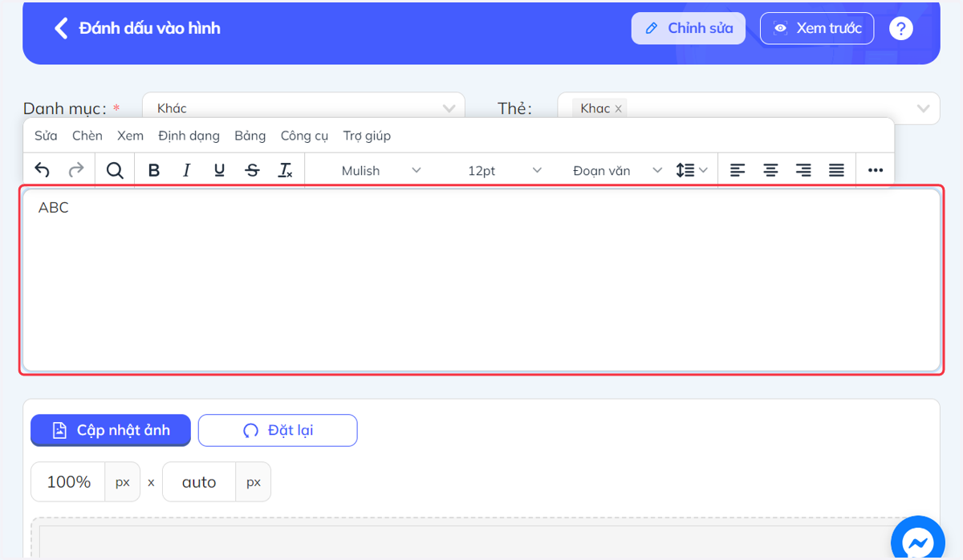Viewport: 963px width, 560px height.
Task: Expand the Thẻ tag dropdown arrow
Action: click(x=924, y=108)
